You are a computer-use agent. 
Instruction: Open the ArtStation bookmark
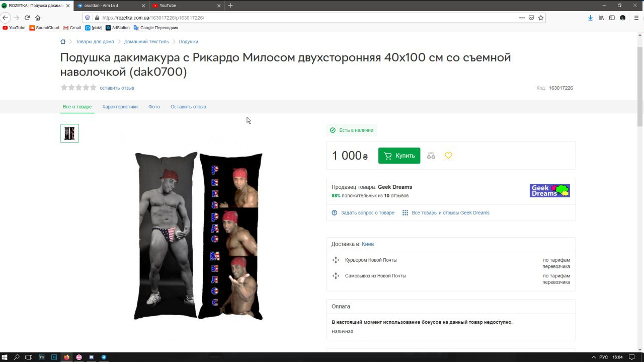coord(118,28)
